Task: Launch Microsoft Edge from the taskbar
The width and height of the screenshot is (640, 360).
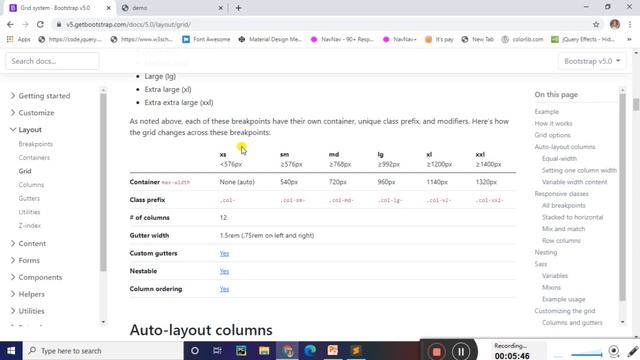Action: (310, 351)
